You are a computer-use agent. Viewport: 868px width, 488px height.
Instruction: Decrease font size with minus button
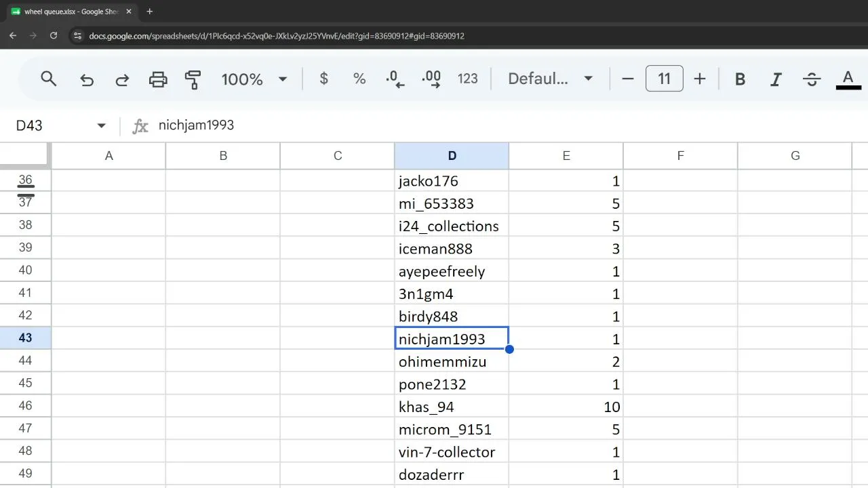[x=628, y=79]
